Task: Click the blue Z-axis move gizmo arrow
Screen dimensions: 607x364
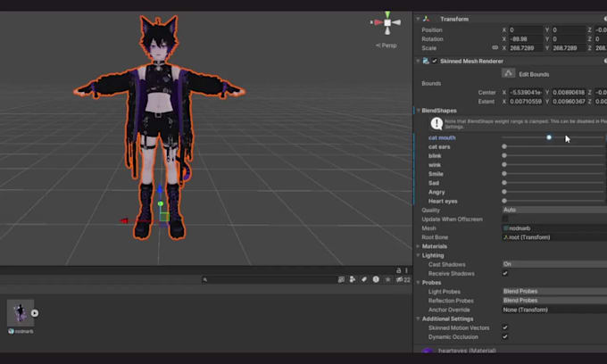Action: click(160, 189)
